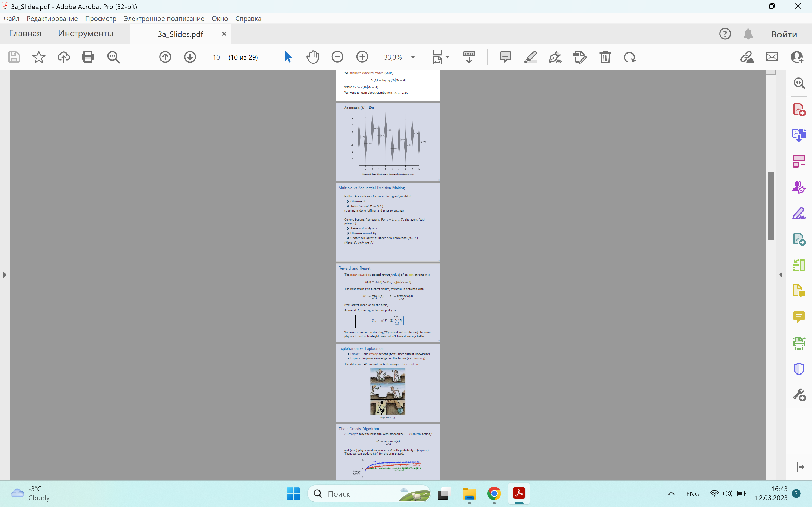Select the Hand tool in the toolbar

pos(312,57)
